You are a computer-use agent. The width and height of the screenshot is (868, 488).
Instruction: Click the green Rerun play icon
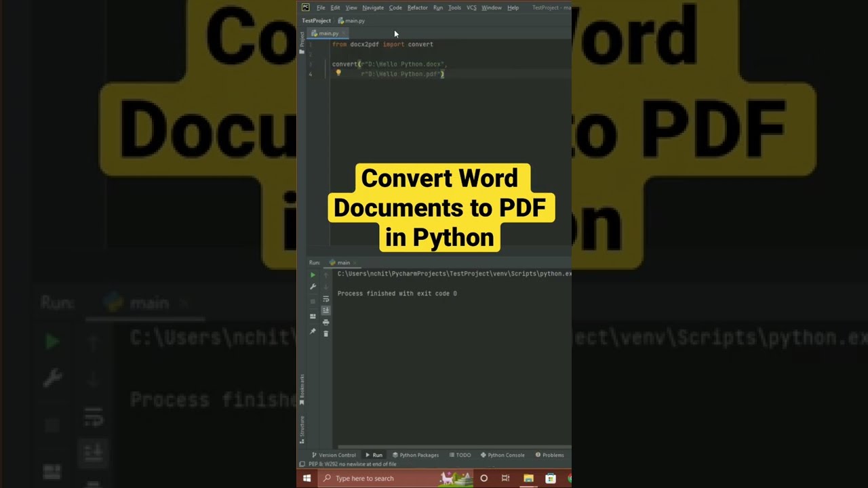[x=313, y=274]
